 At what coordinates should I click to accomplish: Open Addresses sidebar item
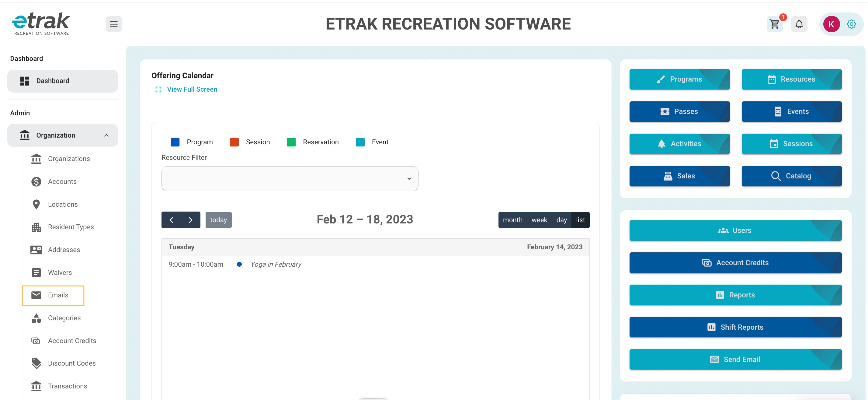[x=64, y=250]
